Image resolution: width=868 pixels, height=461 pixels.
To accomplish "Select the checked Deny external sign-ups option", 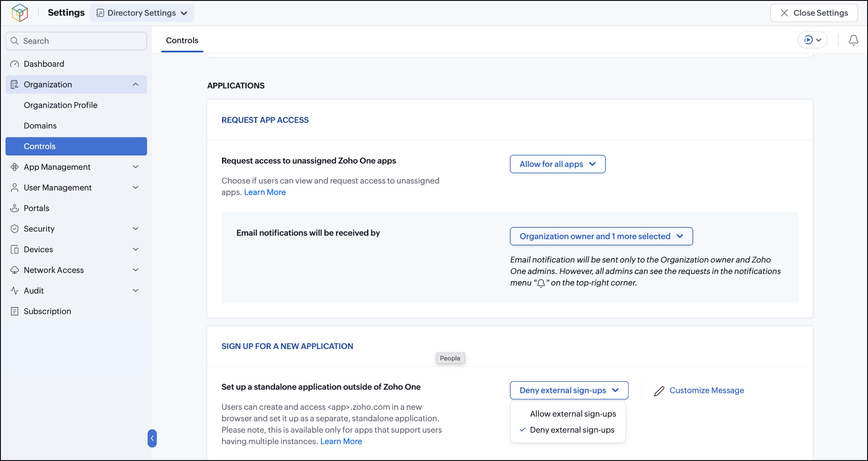I will point(568,430).
